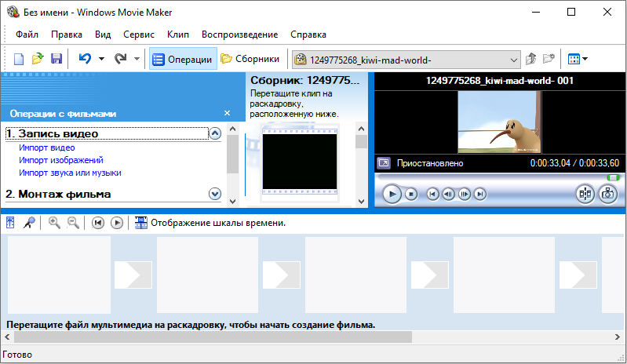Click the Windows Movie Maker title icon
This screenshot has width=627, height=364.
click(13, 12)
